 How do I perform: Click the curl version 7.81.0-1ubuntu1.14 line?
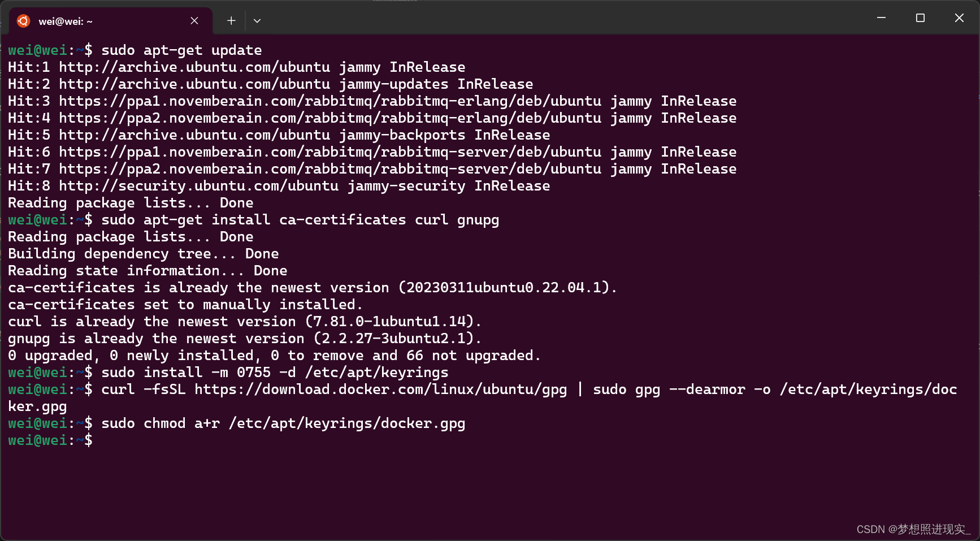click(x=245, y=322)
